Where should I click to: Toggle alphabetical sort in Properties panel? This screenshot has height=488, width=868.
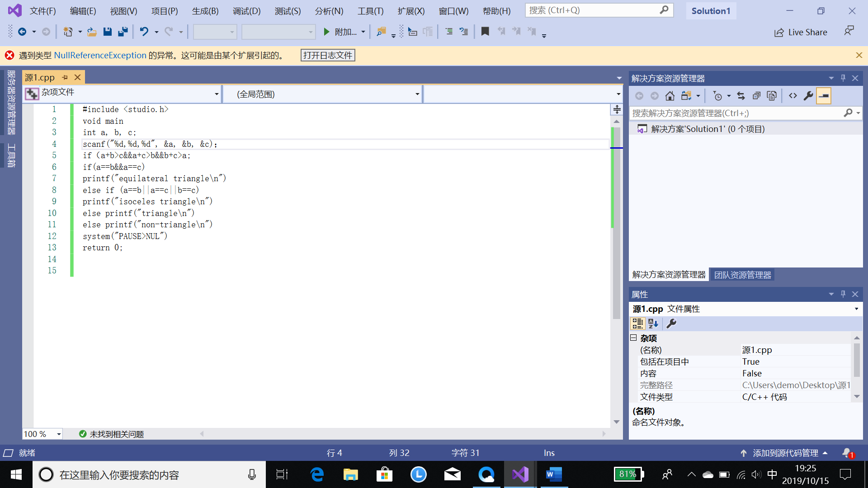pyautogui.click(x=653, y=324)
